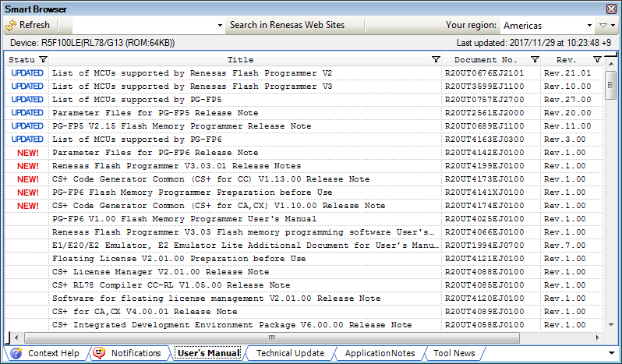
Task: Sort by the Title column header
Action: point(240,60)
